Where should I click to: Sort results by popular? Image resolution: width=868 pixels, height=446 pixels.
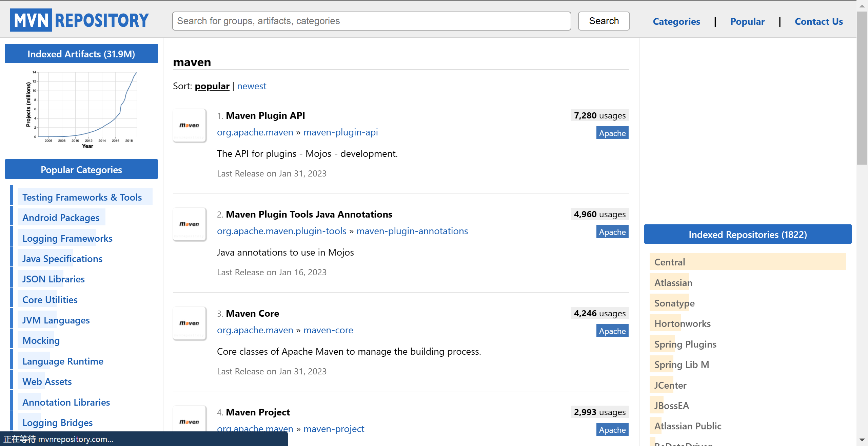coord(212,86)
